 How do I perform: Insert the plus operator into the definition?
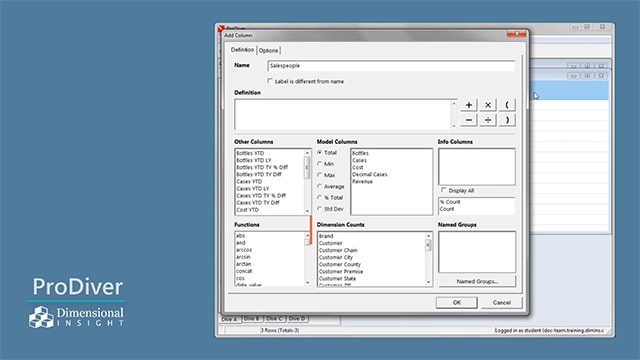pos(469,105)
